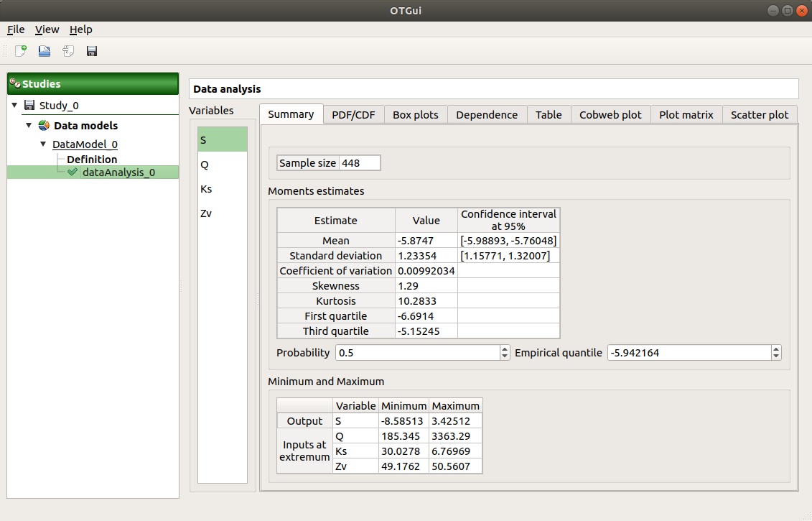Choose variable Zv in Variables list
The width and height of the screenshot is (812, 521).
(x=207, y=213)
